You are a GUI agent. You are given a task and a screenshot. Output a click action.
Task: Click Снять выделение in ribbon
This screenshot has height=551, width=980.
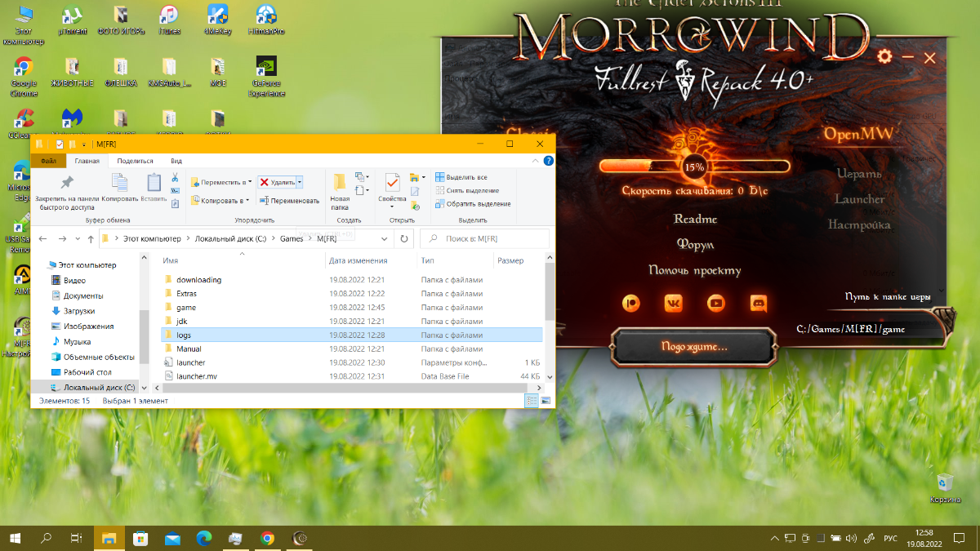click(466, 190)
